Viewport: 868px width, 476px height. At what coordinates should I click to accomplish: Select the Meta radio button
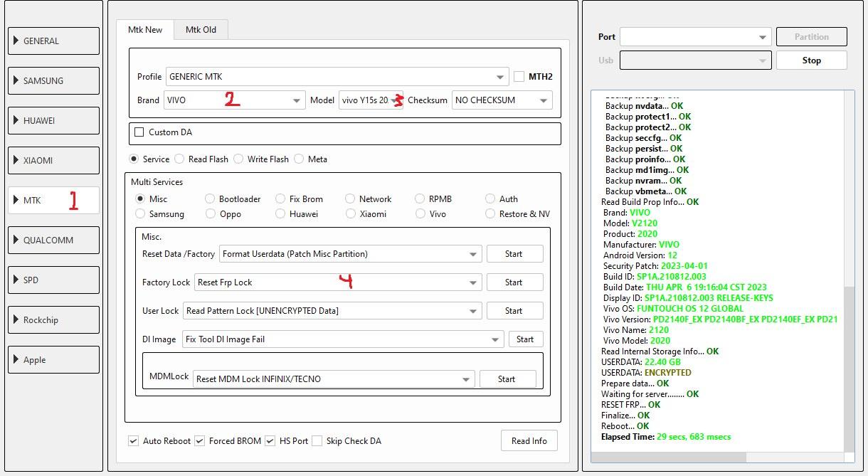(299, 159)
